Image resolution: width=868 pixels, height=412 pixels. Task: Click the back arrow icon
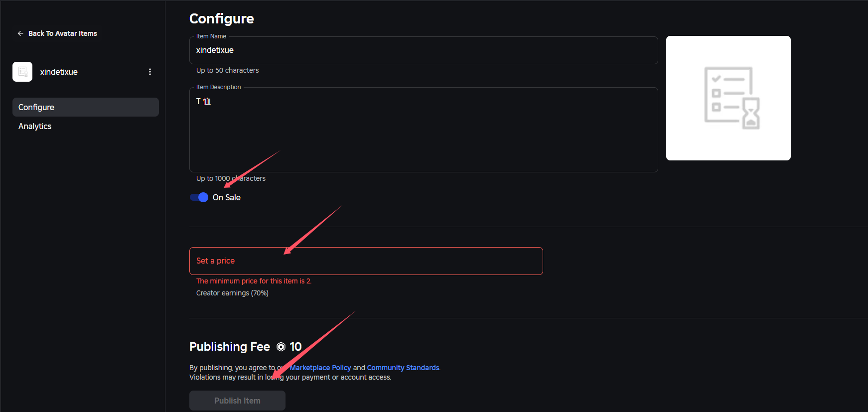pyautogui.click(x=20, y=33)
